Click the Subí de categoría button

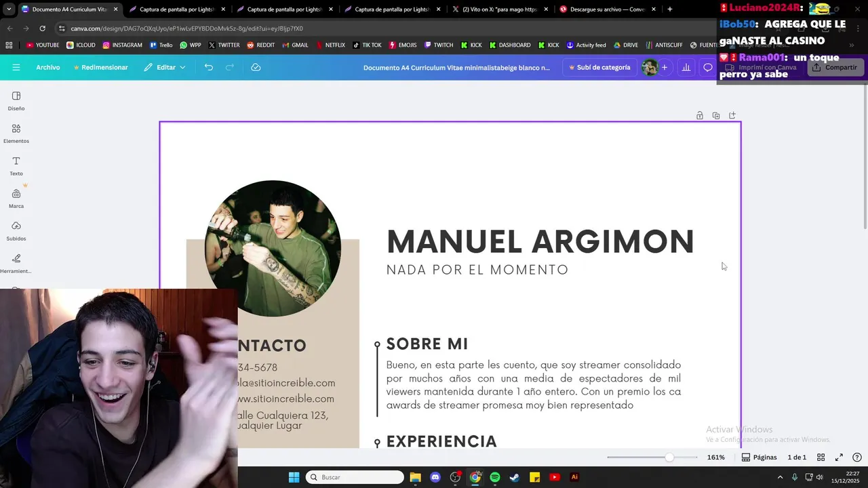point(599,67)
